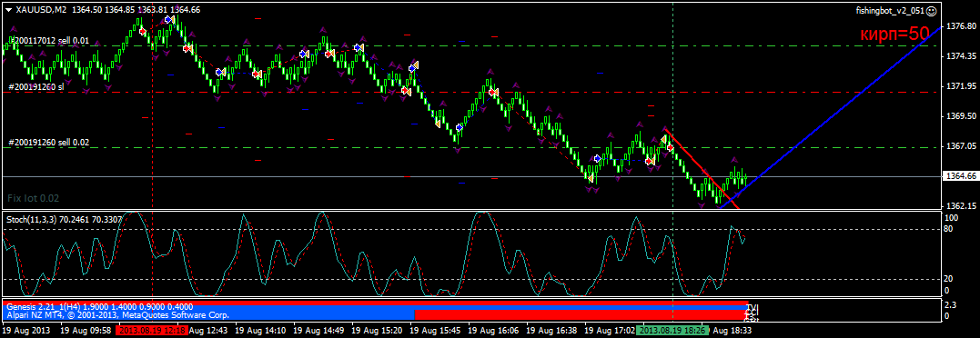Screen dimensions: 980x338
Task: Click the 19 Aug 14:10 time label
Action: click(261, 330)
